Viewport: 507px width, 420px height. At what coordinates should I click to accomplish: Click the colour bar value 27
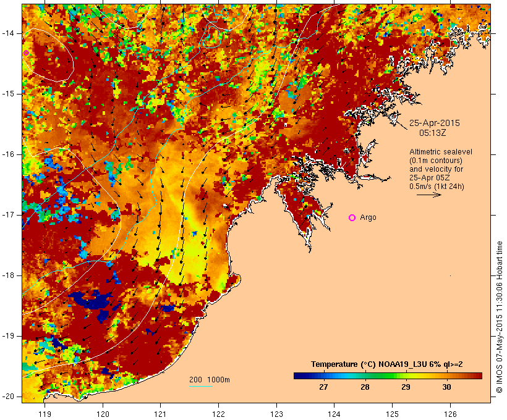click(323, 387)
